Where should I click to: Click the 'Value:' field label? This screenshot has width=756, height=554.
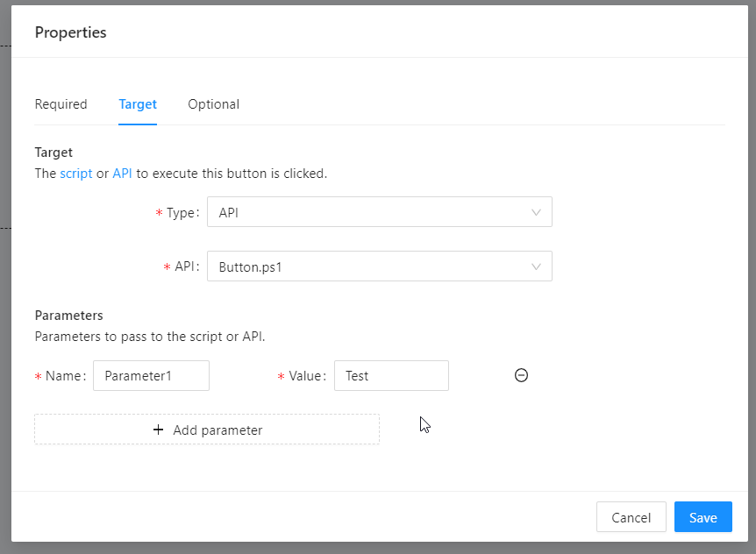(307, 376)
